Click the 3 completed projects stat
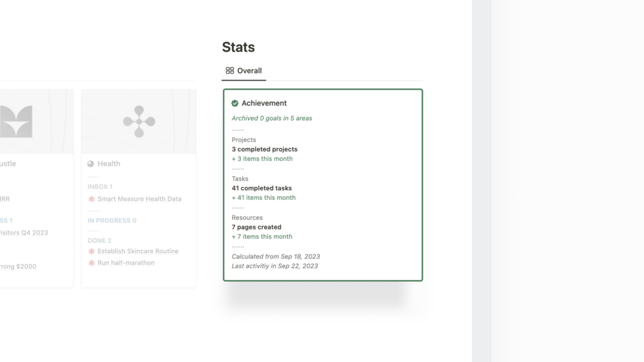 click(x=265, y=149)
